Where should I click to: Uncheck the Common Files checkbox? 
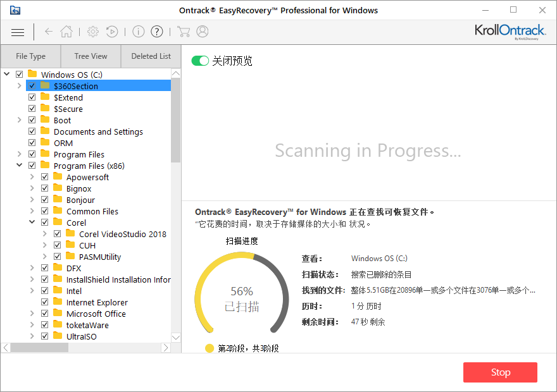[x=45, y=211]
